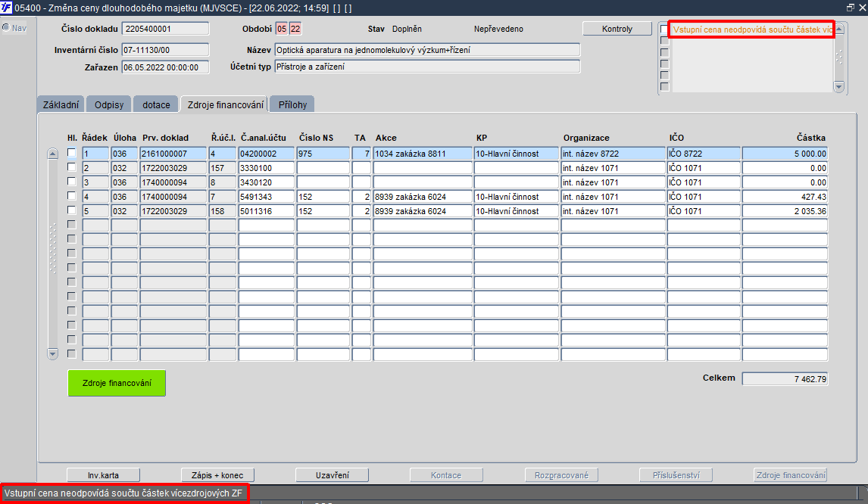Select the Nav radio indicator
The height and width of the screenshot is (504, 868).
(x=6, y=28)
